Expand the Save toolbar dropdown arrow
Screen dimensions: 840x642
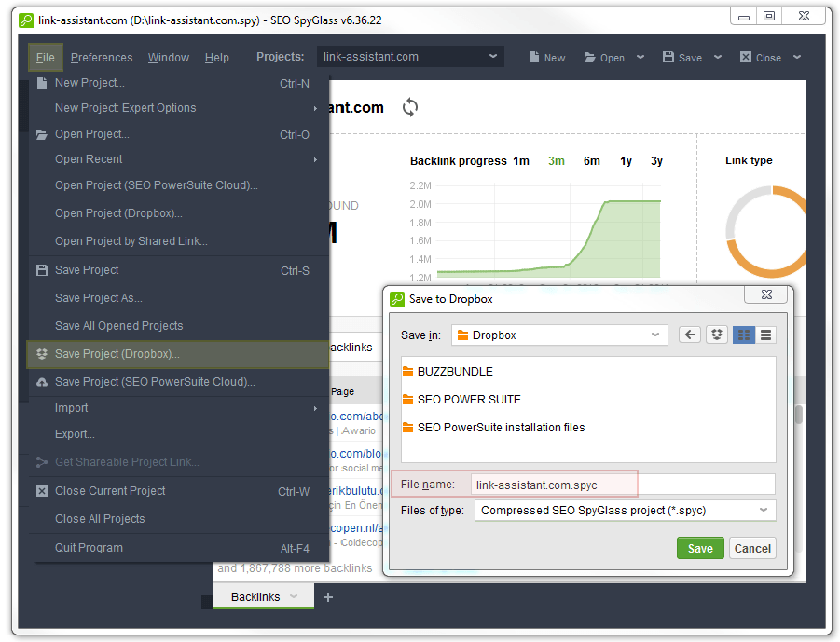(x=718, y=57)
